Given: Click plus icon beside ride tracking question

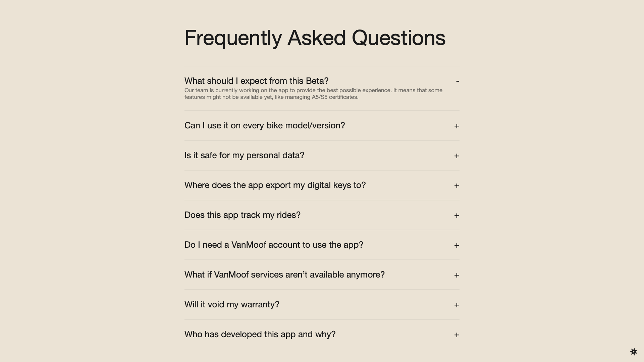Looking at the screenshot, I should pos(457,216).
